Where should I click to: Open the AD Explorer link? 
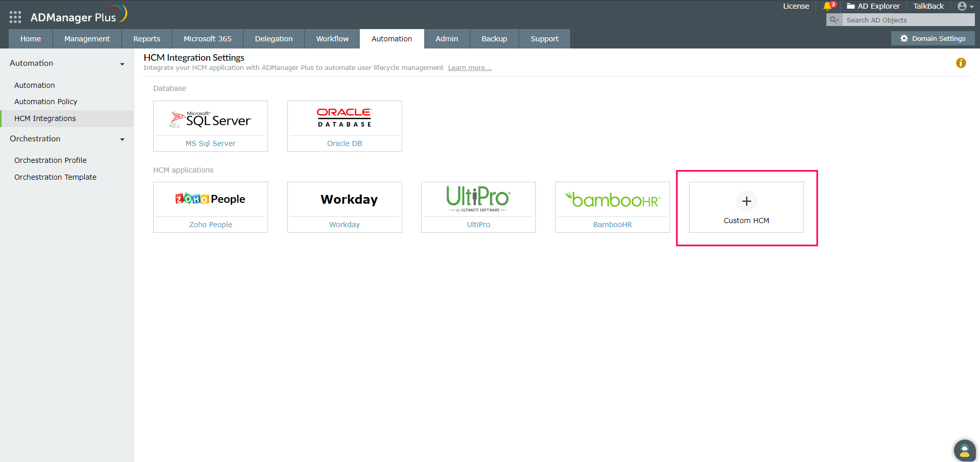[873, 6]
